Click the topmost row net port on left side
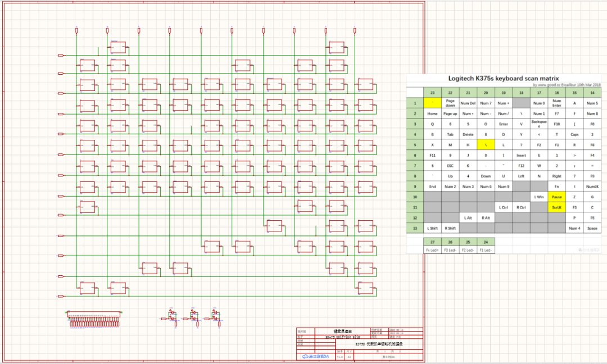Screen dimensions: 607x364 61,56
